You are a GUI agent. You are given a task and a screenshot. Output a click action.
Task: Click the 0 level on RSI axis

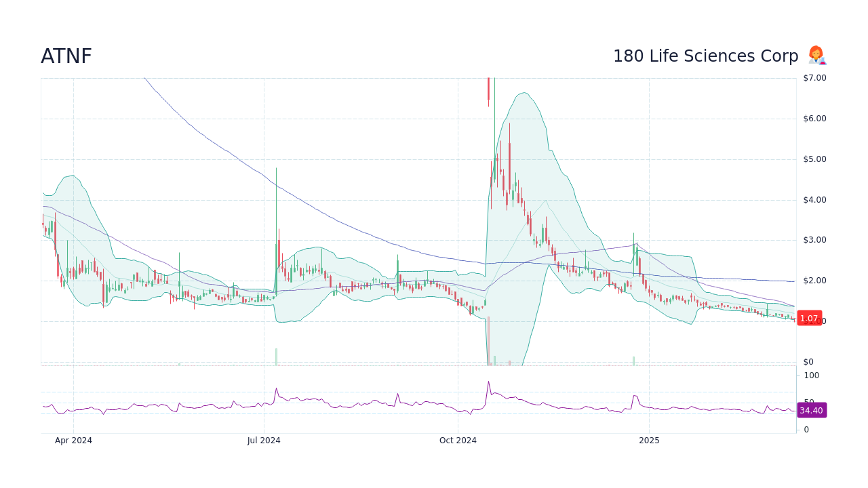(806, 430)
